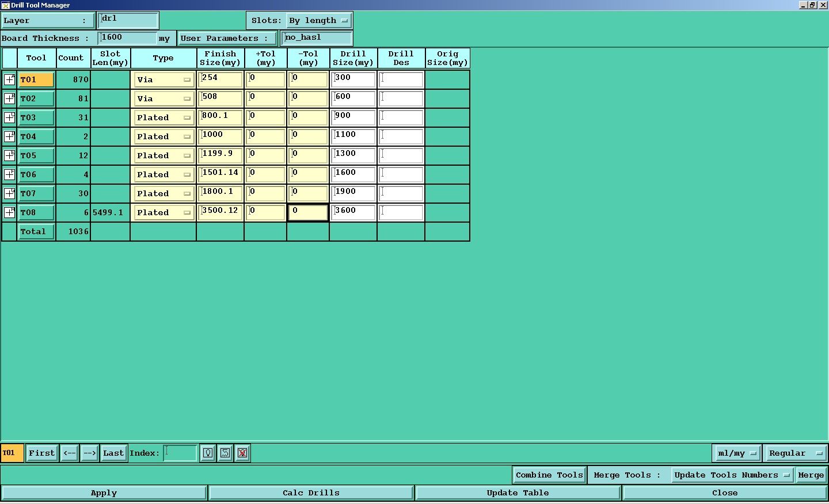Select tool button T01
Viewport: 829px width, 504px height.
[36, 79]
